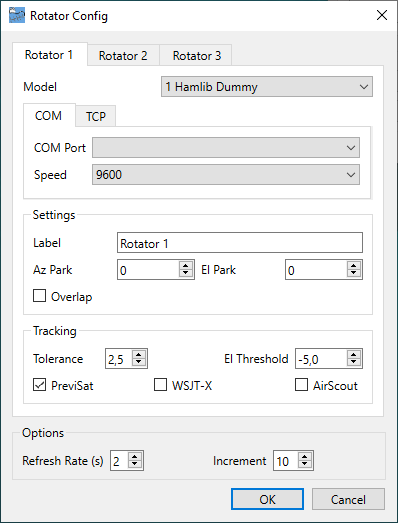Image resolution: width=398 pixels, height=523 pixels.
Task: Decrease the Refresh Rate value
Action: (x=135, y=465)
